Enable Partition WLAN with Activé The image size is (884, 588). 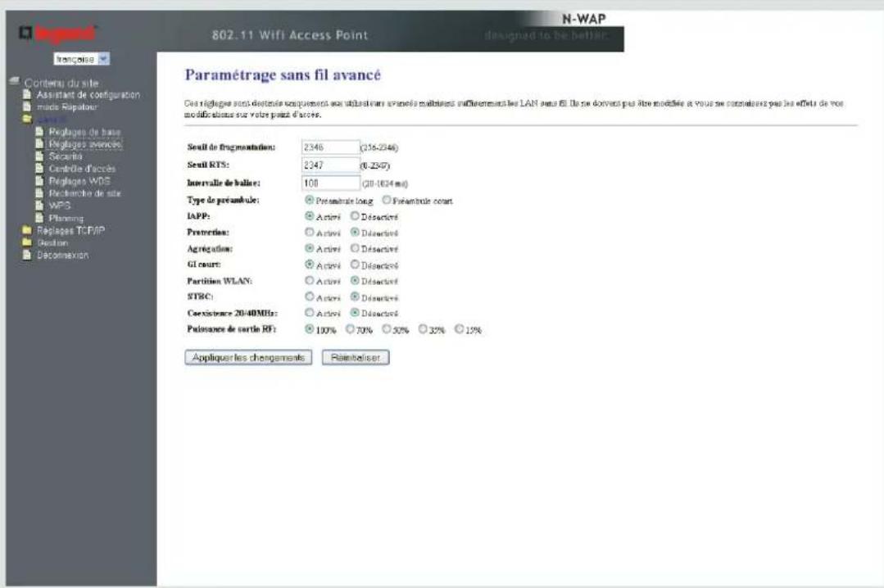click(x=309, y=280)
